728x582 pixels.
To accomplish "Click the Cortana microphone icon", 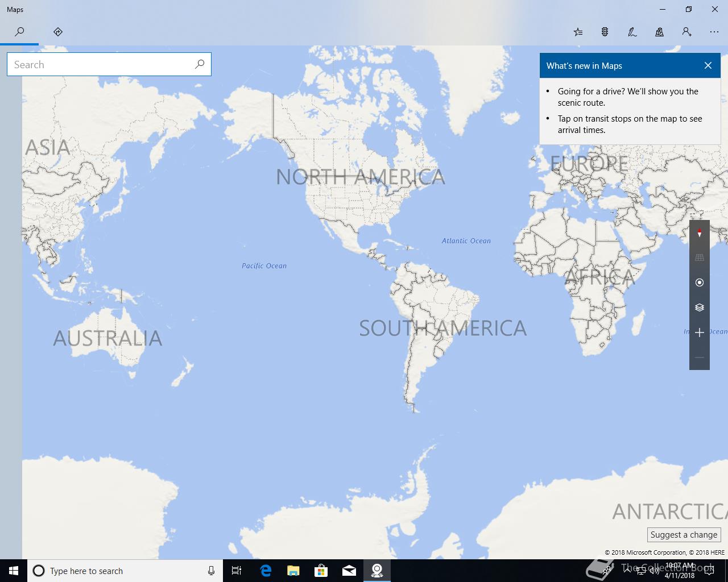I will pyautogui.click(x=211, y=571).
